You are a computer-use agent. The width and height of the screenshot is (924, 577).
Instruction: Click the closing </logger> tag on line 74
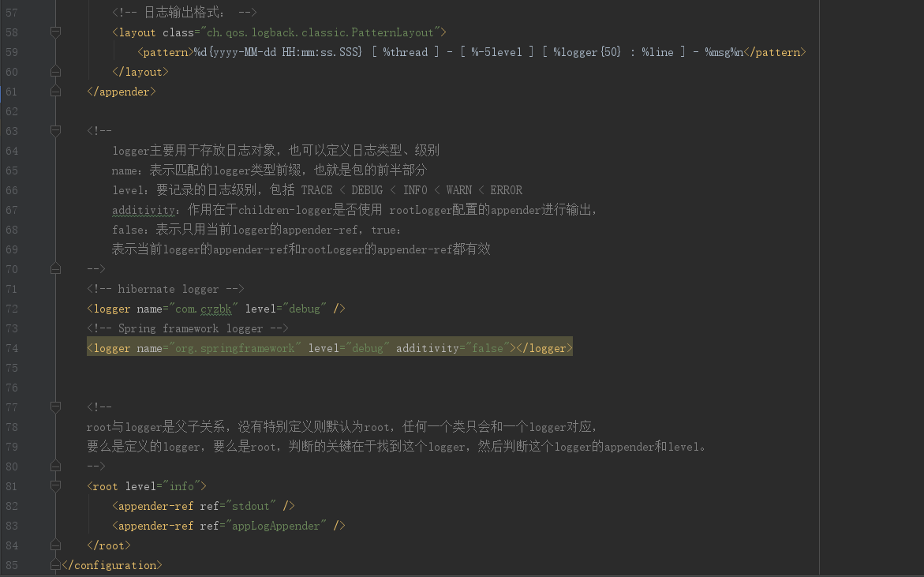pyautogui.click(x=544, y=348)
